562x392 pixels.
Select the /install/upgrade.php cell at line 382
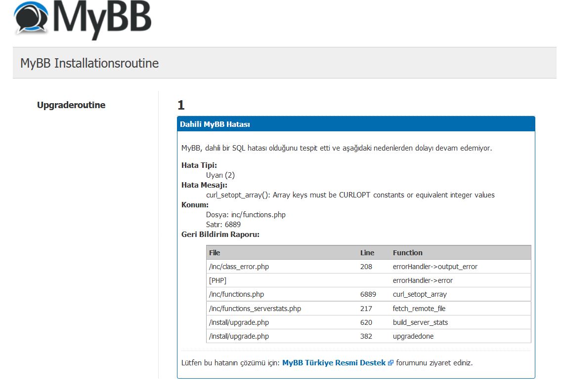(239, 336)
